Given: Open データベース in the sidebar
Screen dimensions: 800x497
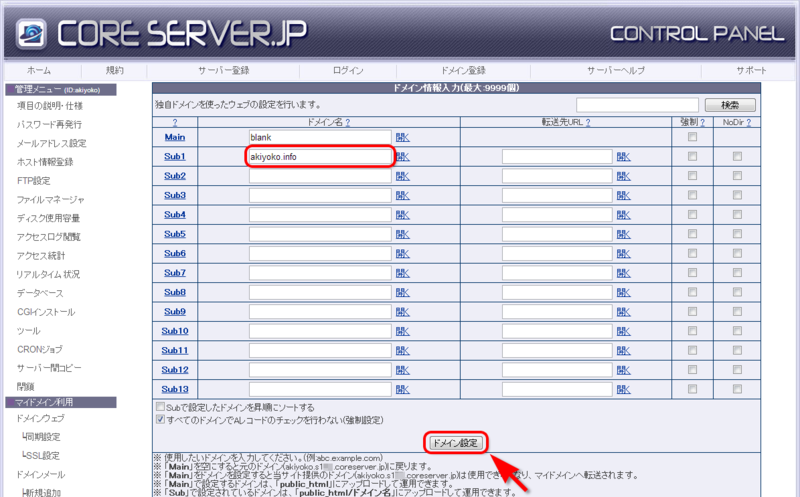Looking at the screenshot, I should point(40,293).
